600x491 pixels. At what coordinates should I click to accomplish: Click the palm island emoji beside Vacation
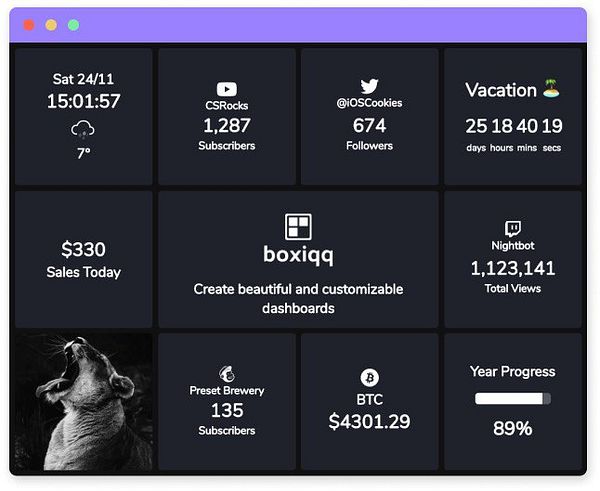[551, 88]
